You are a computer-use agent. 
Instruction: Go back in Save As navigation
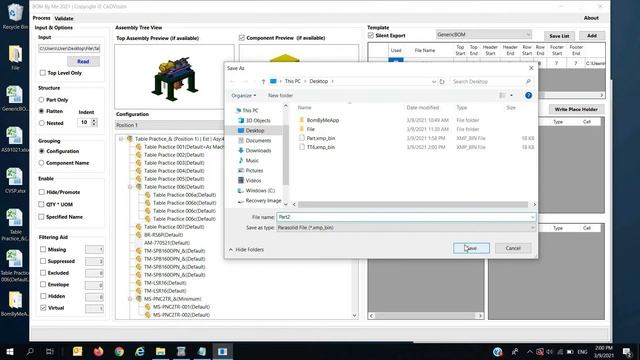233,81
